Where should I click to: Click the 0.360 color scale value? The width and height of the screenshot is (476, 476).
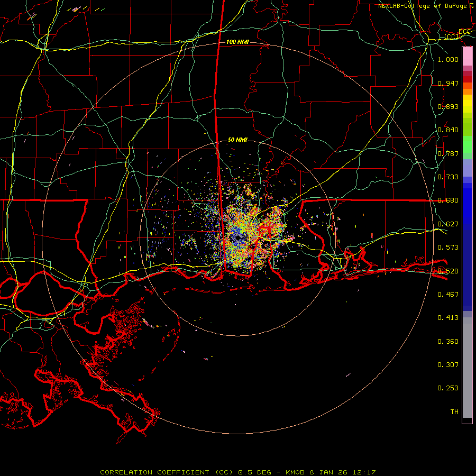pos(448,342)
